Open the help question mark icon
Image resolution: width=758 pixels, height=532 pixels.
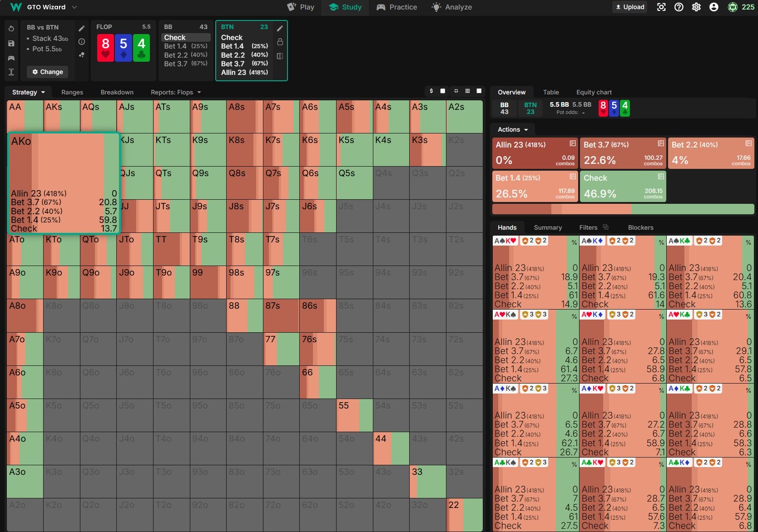coord(679,7)
